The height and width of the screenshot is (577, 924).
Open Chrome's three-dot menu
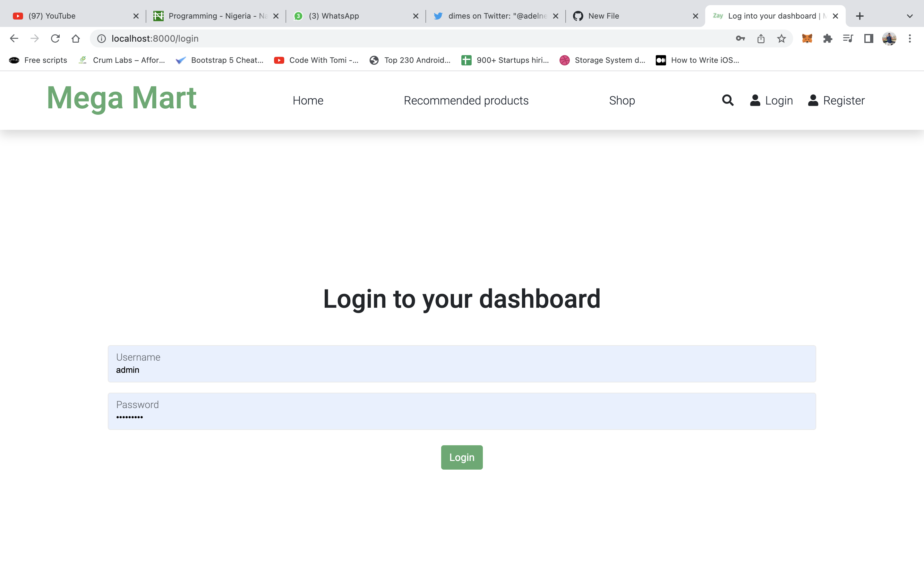pyautogui.click(x=910, y=38)
